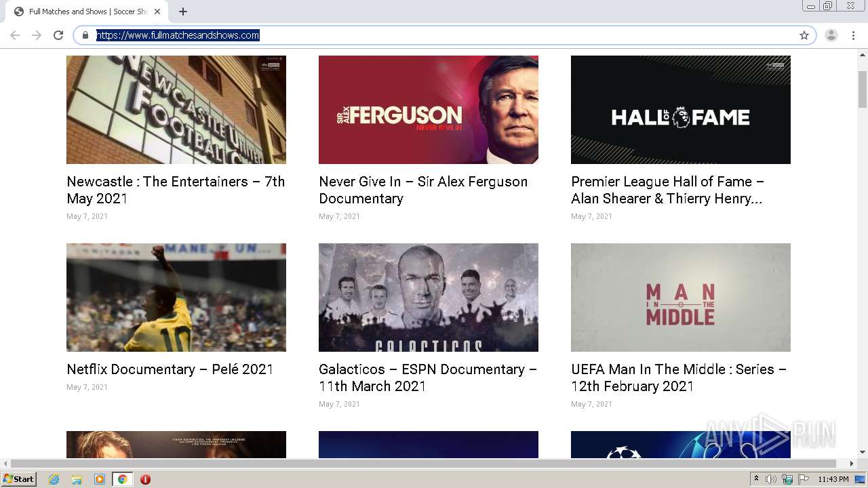Open the Chrome profile avatar
The height and width of the screenshot is (488, 868).
coord(831,35)
